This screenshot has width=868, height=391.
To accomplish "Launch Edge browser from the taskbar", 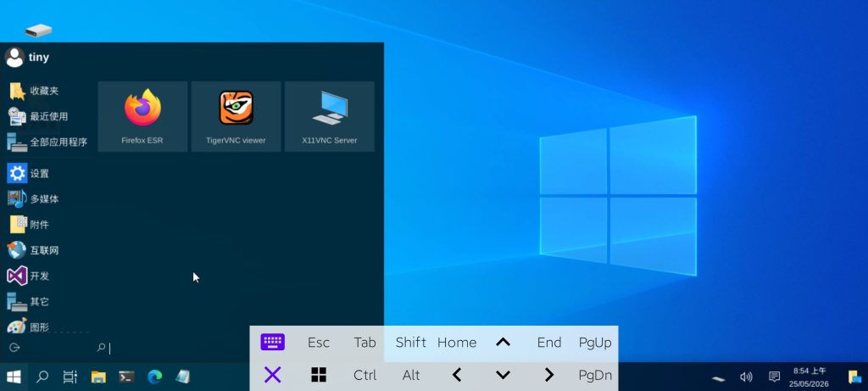I will coord(155,377).
